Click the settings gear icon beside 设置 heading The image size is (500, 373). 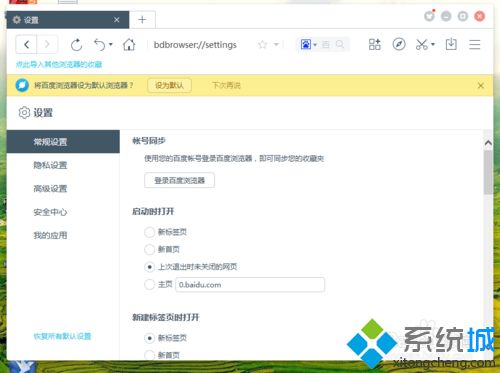[24, 113]
